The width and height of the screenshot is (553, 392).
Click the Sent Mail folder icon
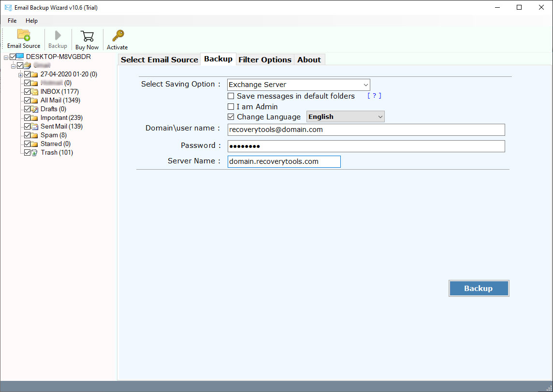coord(34,127)
